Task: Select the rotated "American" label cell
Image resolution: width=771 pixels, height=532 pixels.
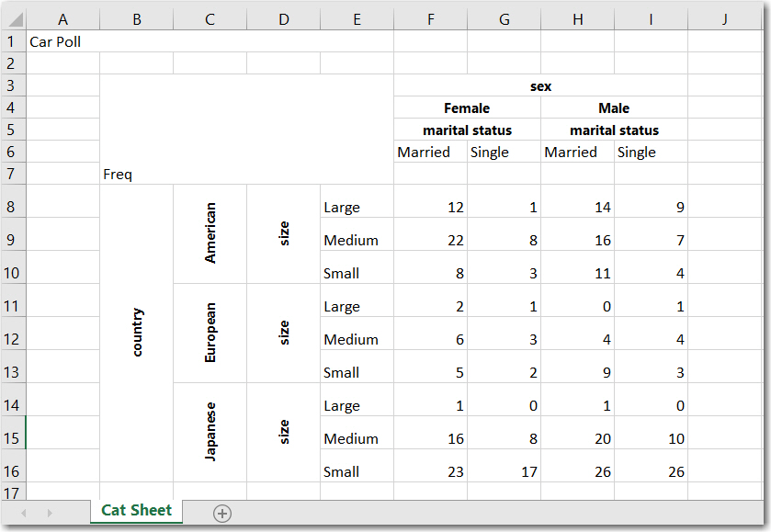Action: (210, 233)
